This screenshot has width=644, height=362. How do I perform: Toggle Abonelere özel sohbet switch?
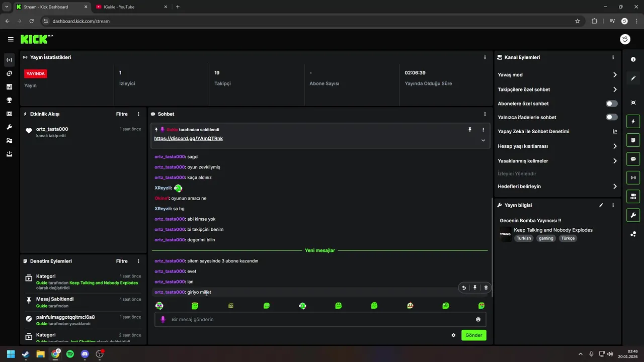pos(611,104)
